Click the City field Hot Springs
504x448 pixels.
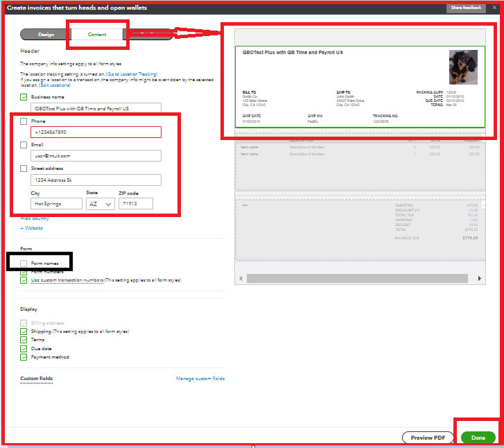56,204
